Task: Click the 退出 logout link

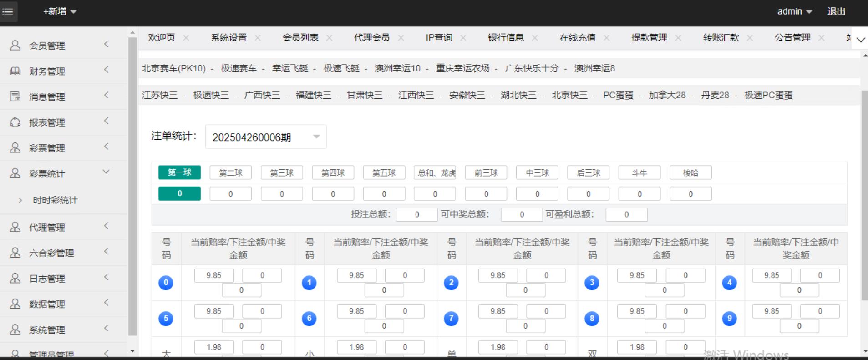Action: pyautogui.click(x=836, y=11)
